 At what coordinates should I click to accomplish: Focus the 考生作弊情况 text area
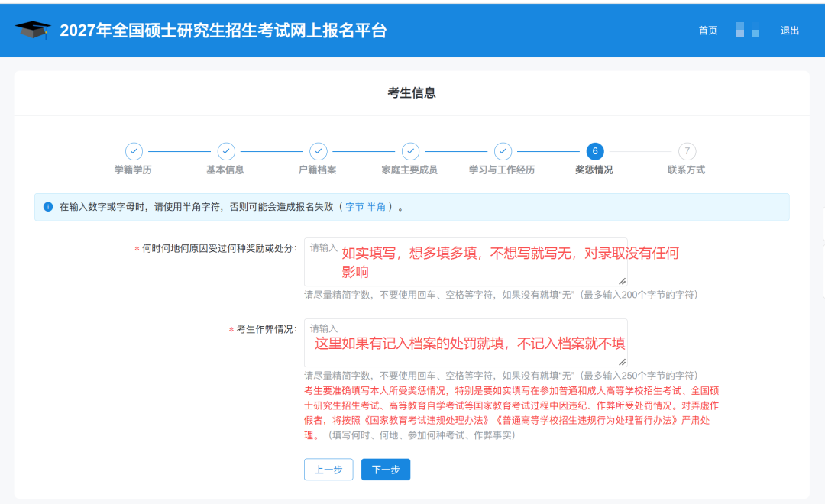tap(466, 343)
